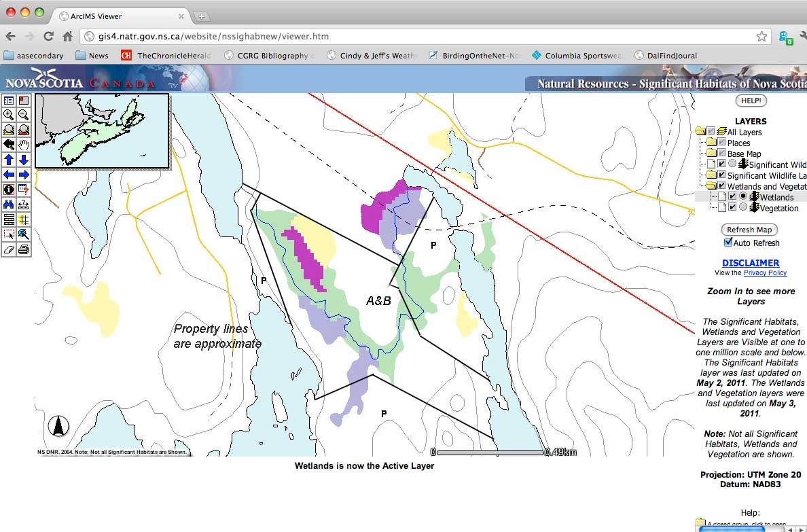Open the Query tool
Image resolution: width=807 pixels, height=532 pixels.
[x=24, y=190]
